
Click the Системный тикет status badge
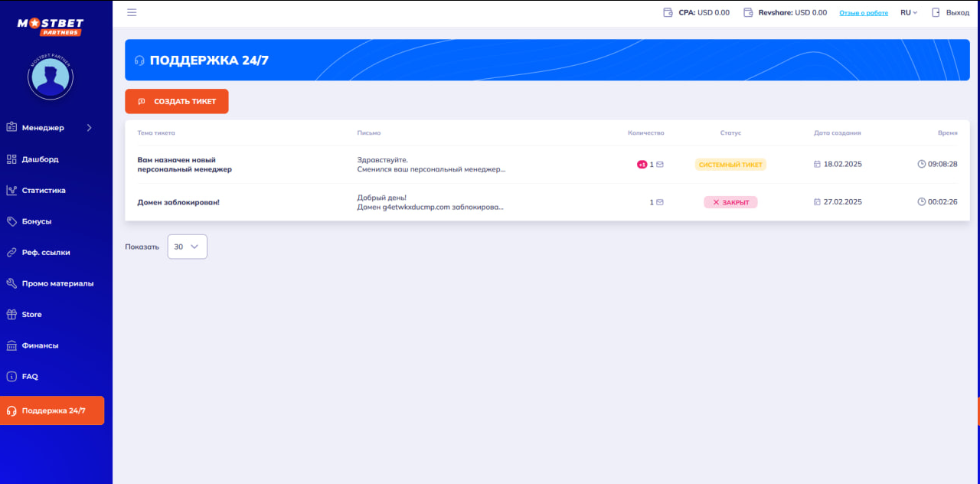pyautogui.click(x=730, y=165)
